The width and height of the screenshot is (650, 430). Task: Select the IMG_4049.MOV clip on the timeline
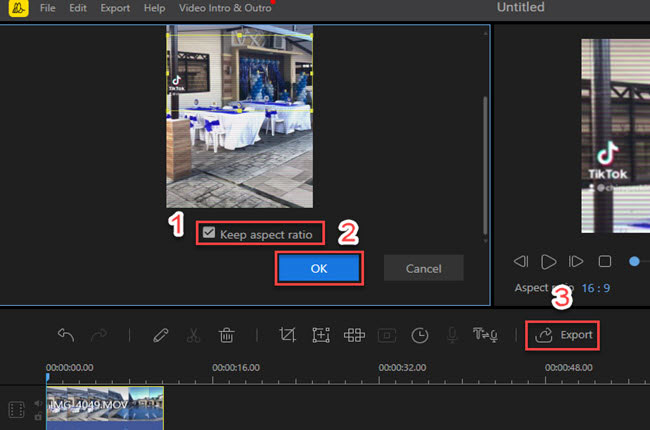[105, 408]
